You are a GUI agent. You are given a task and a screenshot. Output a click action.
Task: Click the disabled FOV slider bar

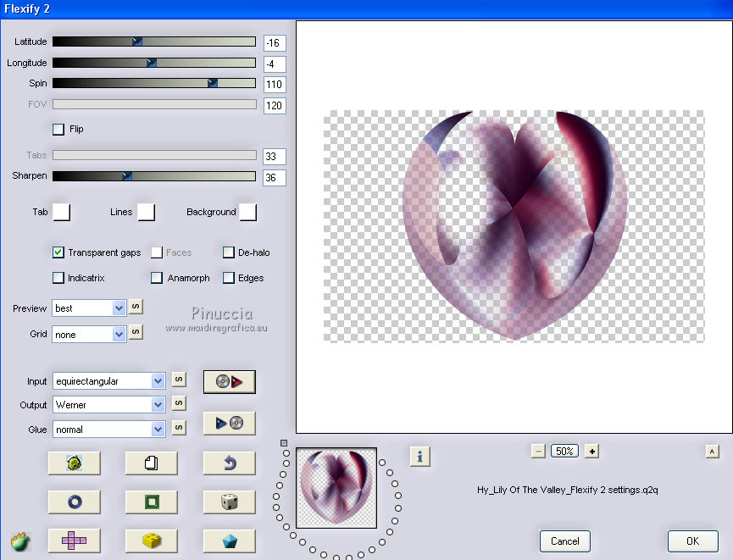(154, 103)
